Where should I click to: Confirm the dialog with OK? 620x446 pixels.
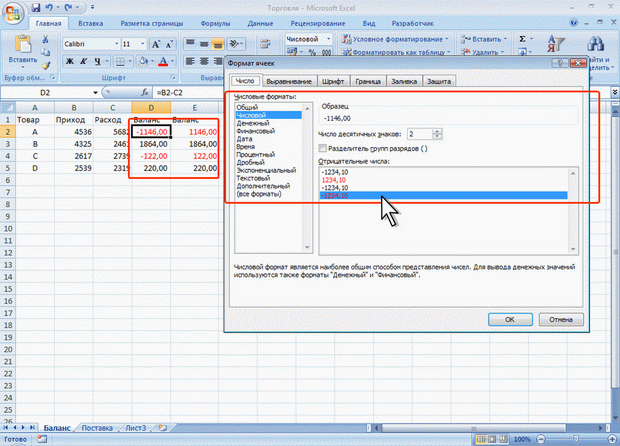tap(510, 319)
